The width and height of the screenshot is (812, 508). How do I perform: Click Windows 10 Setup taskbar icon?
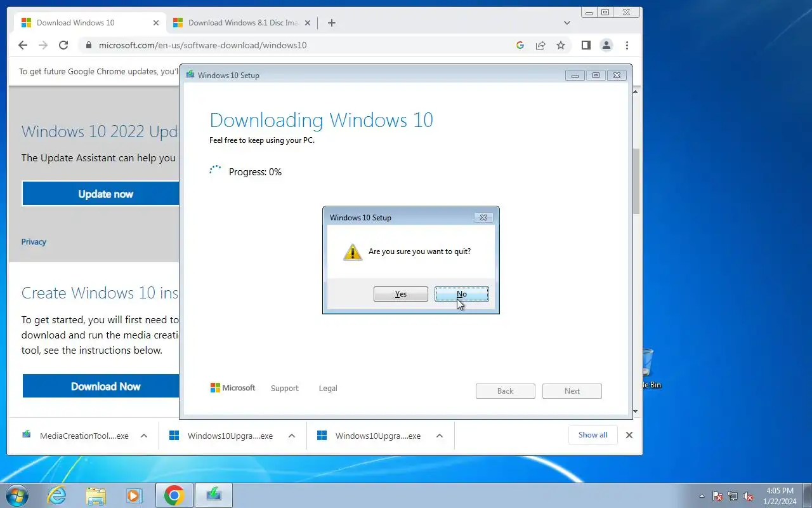click(214, 495)
